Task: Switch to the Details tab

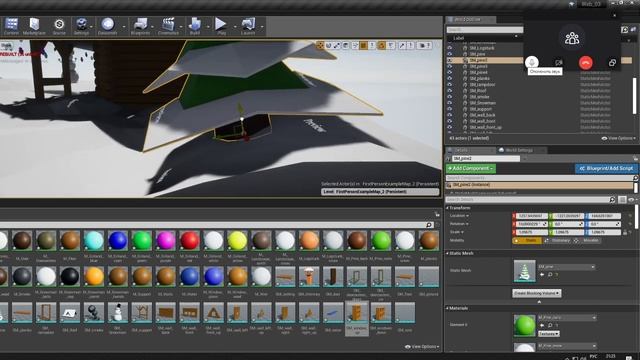Action: coord(470,150)
